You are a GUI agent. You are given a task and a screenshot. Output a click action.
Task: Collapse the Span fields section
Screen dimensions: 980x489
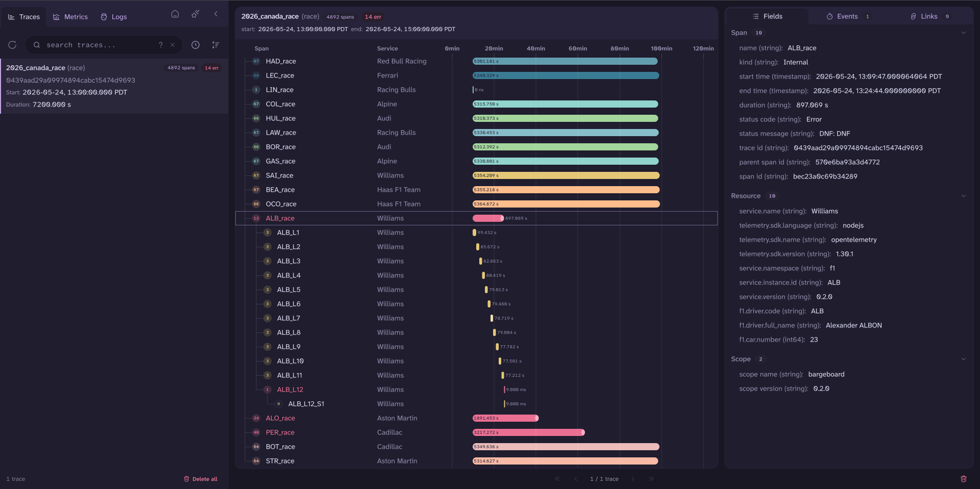click(x=964, y=33)
